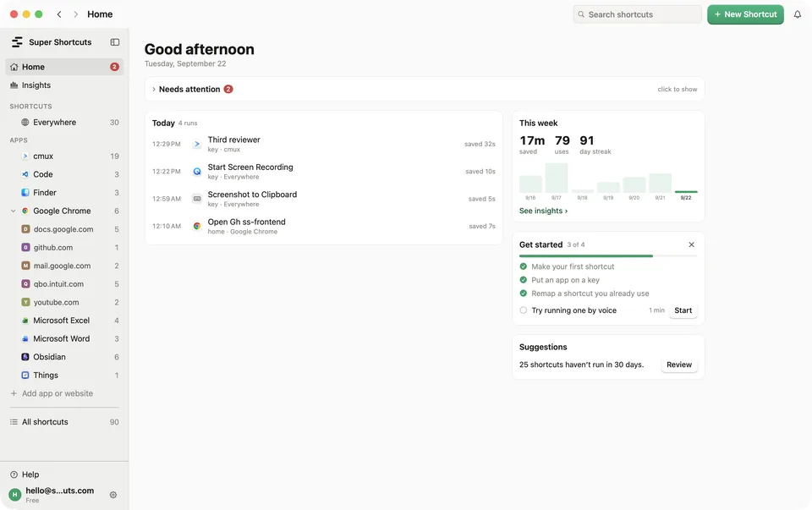This screenshot has width=812, height=510.
Task: Click the Third reviewer run title
Action: (234, 140)
